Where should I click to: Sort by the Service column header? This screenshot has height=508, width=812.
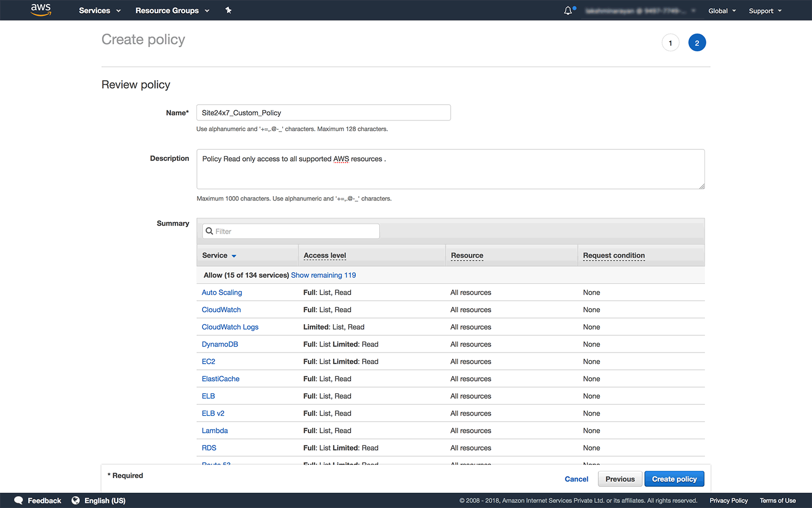tap(219, 256)
